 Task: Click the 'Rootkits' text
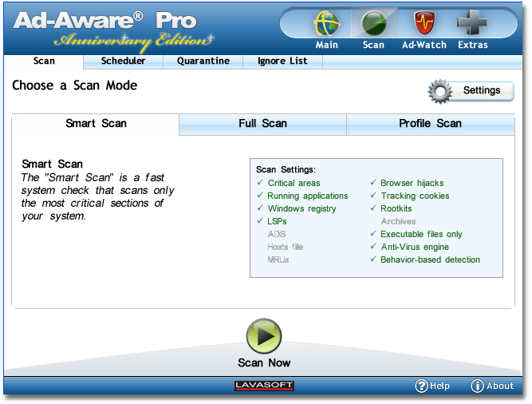396,209
